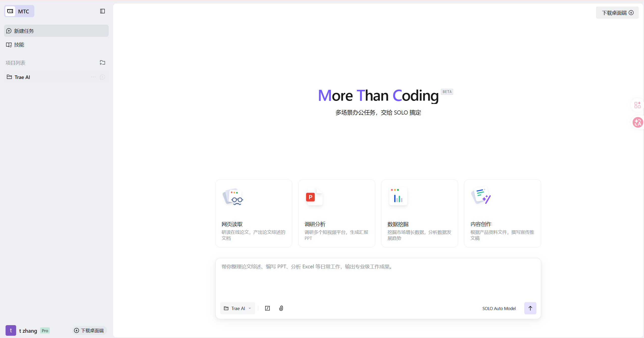Click 下载桌面端 button at top right
The width and height of the screenshot is (644, 338).
pyautogui.click(x=617, y=13)
